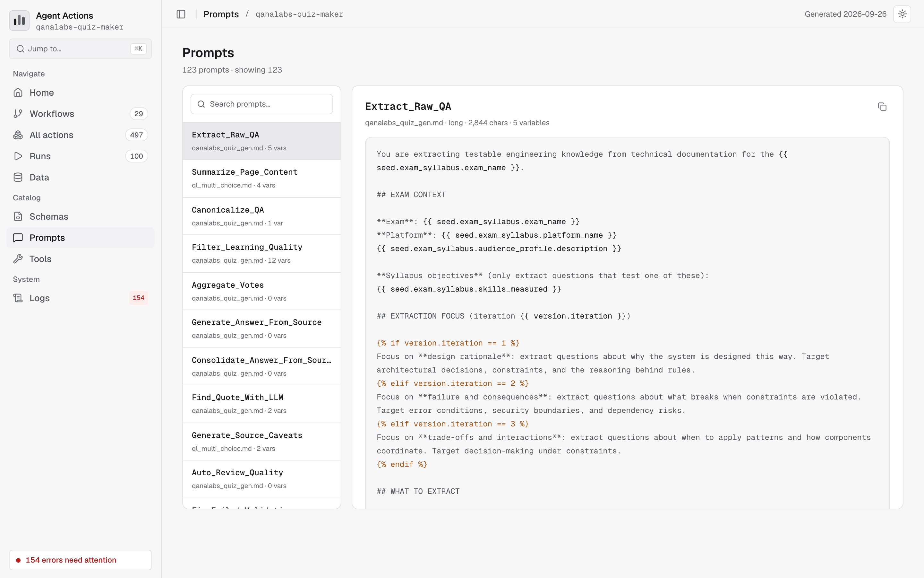
Task: Open the Generate_Answer_From_Source prompt
Action: coord(261,329)
